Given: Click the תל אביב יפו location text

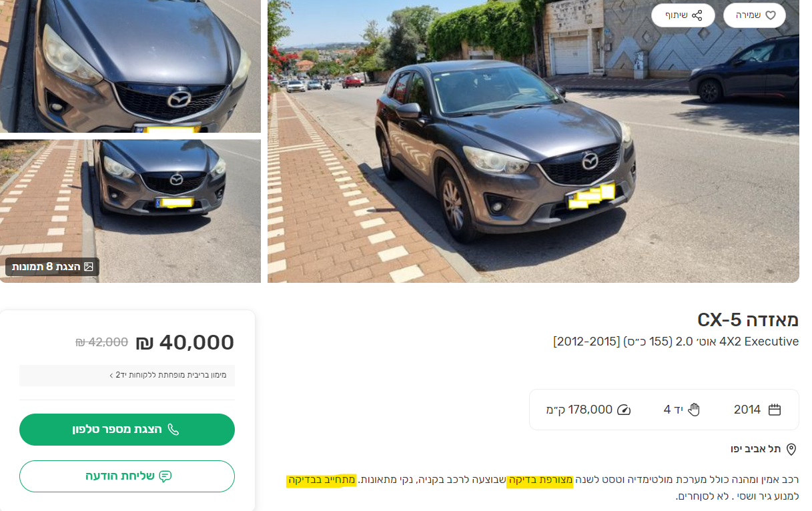Looking at the screenshot, I should (x=755, y=449).
